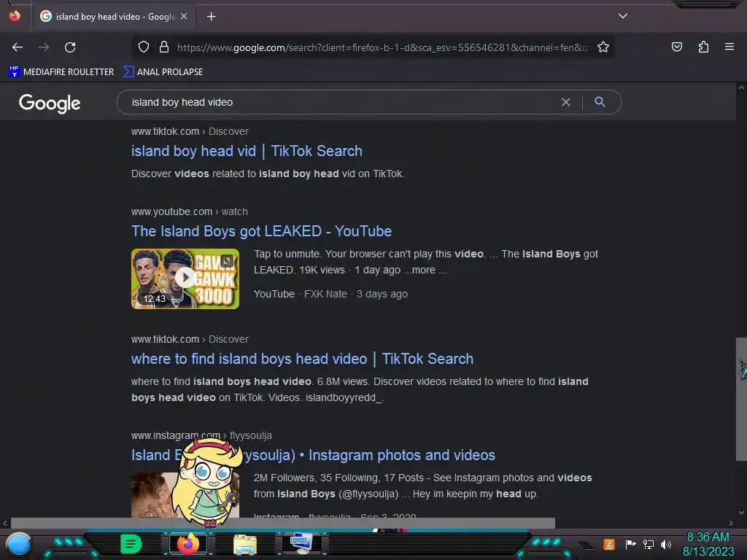Open the Extensions puzzle icon
Image resolution: width=747 pixels, height=560 pixels.
[x=703, y=47]
